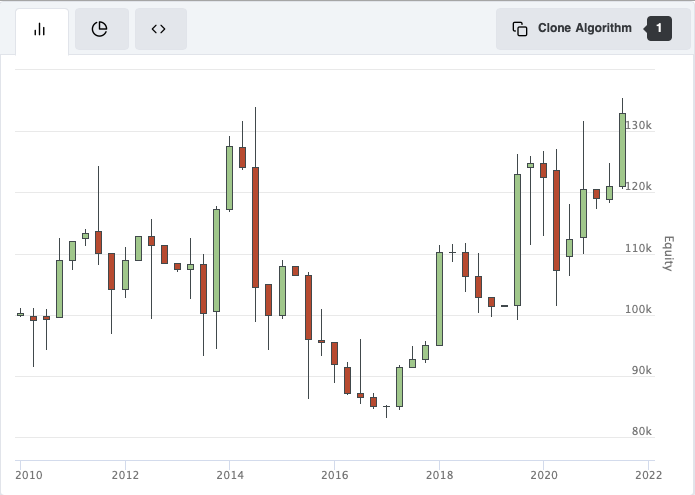Image resolution: width=695 pixels, height=495 pixels.
Task: Switch to the bar chart view tab
Action: [x=41, y=29]
